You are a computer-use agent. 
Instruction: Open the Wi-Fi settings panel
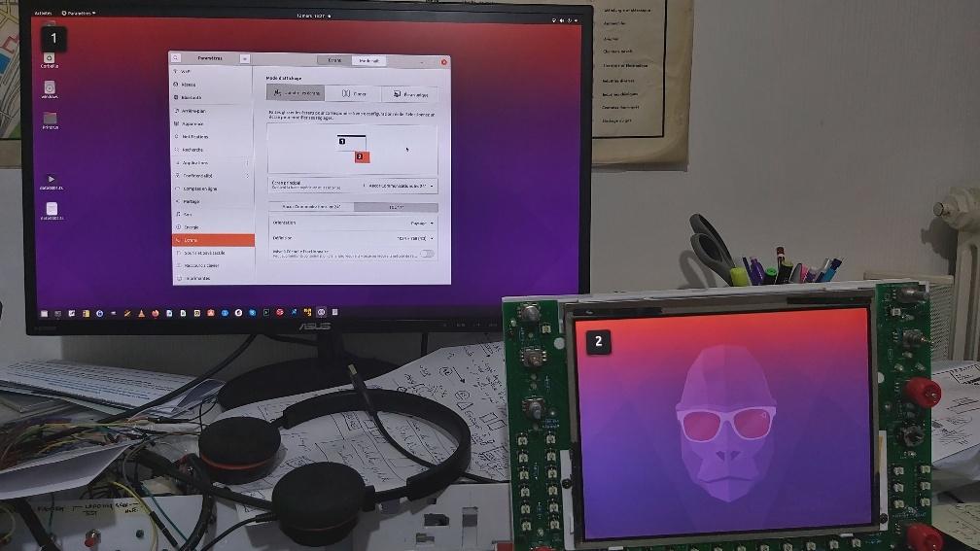click(213, 72)
